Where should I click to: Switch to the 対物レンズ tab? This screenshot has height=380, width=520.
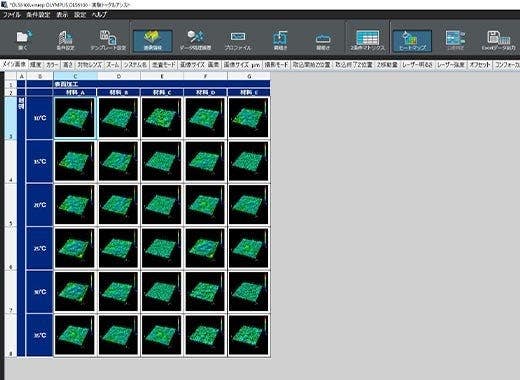pyautogui.click(x=90, y=65)
